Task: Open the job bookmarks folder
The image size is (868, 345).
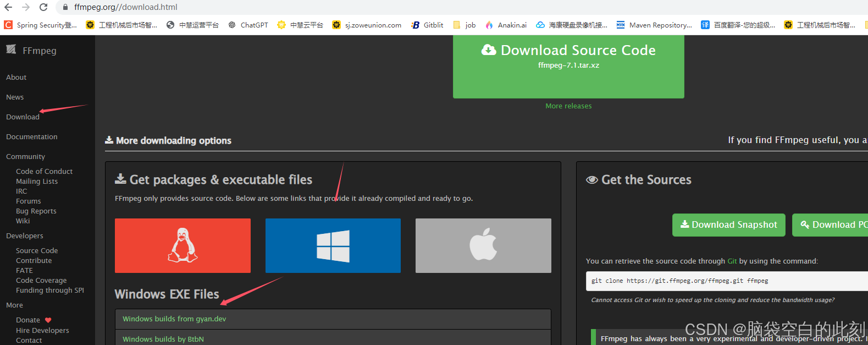Action: point(464,25)
